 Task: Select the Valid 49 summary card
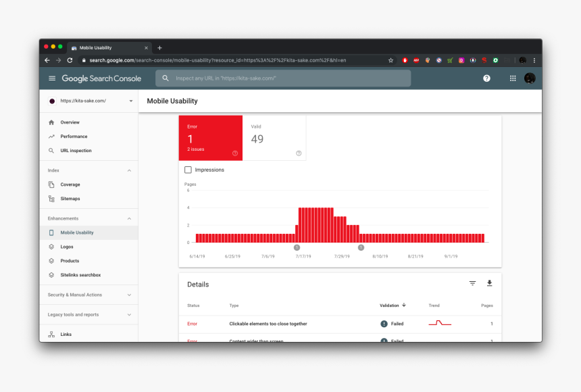pos(274,138)
